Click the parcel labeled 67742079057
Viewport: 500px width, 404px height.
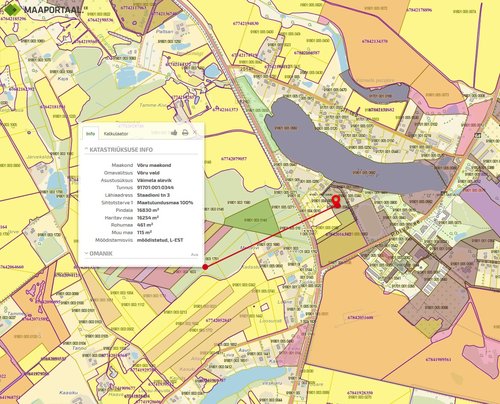(234, 159)
